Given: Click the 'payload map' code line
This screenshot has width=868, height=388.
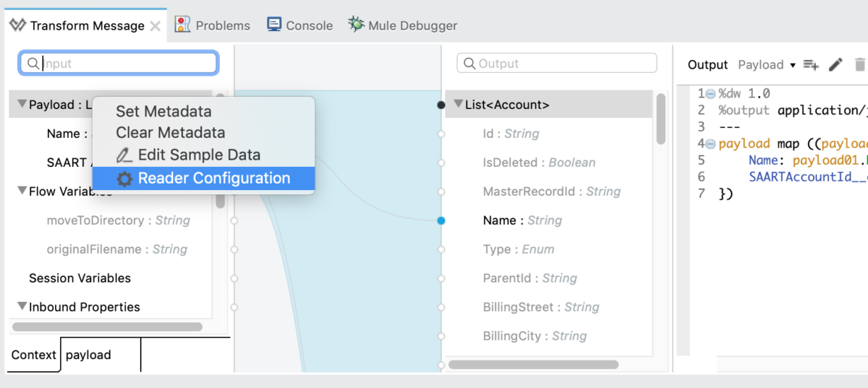Looking at the screenshot, I should (x=792, y=144).
